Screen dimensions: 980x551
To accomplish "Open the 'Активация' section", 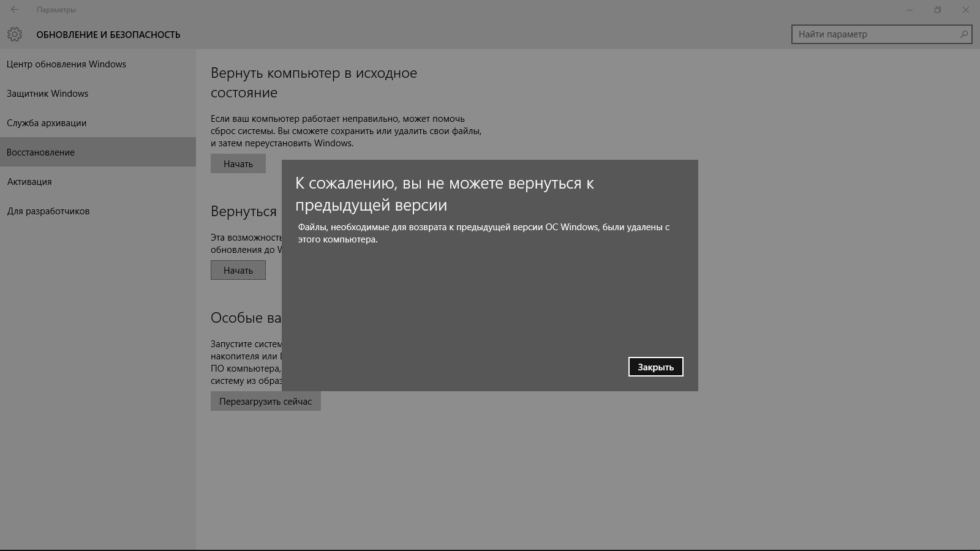I will pyautogui.click(x=29, y=182).
